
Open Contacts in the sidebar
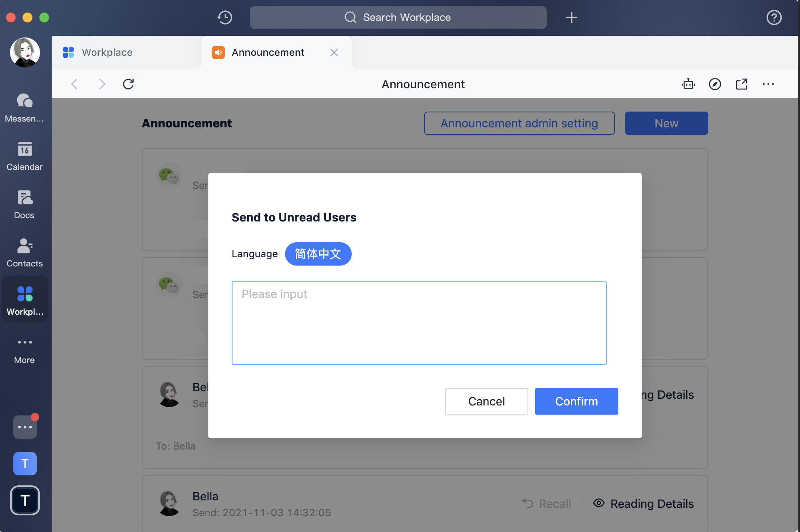[x=25, y=252]
